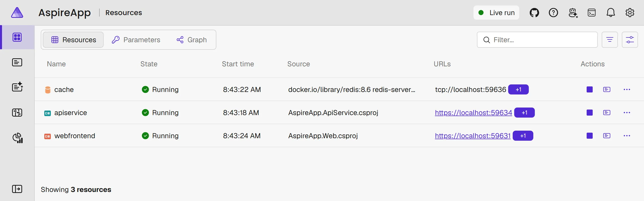
Task: View console logs for apiservice
Action: click(x=607, y=113)
